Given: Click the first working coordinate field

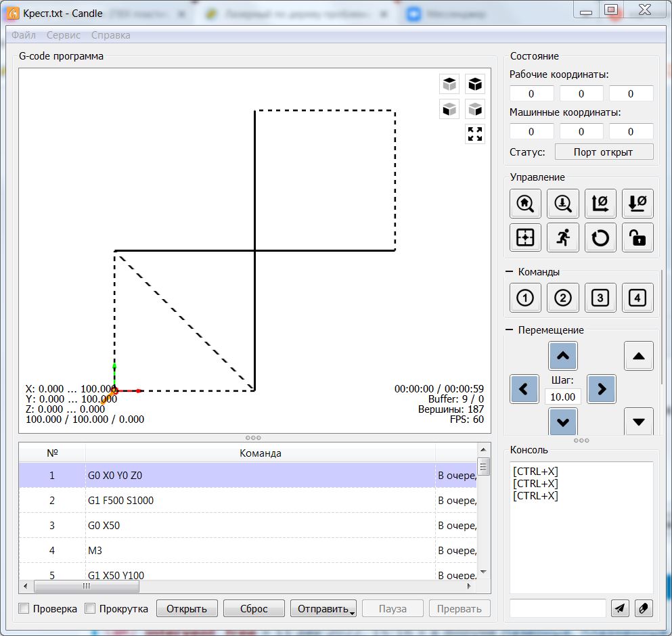Looking at the screenshot, I should [x=531, y=93].
